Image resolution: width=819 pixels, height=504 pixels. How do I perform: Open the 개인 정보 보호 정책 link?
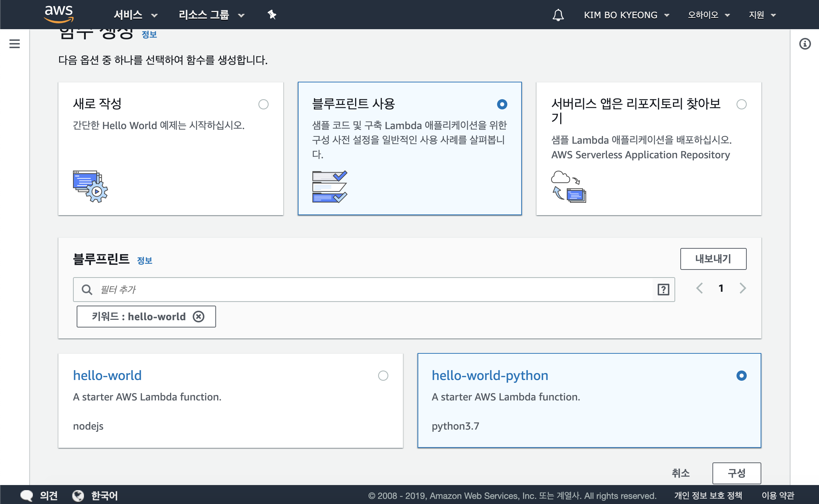[708, 496]
